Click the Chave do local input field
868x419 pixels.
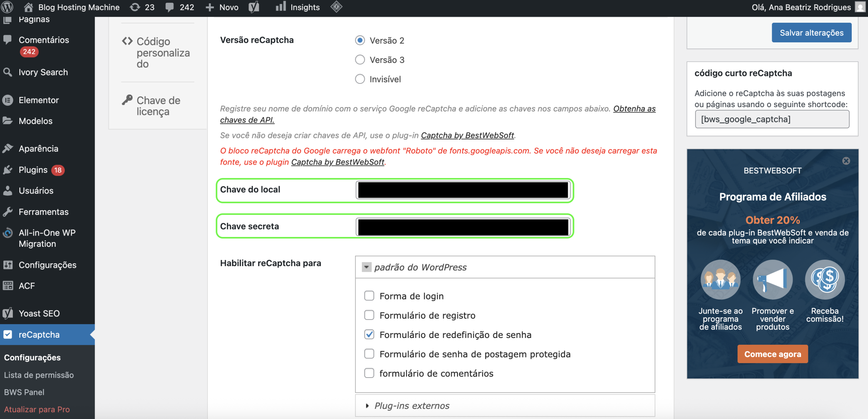[463, 190]
